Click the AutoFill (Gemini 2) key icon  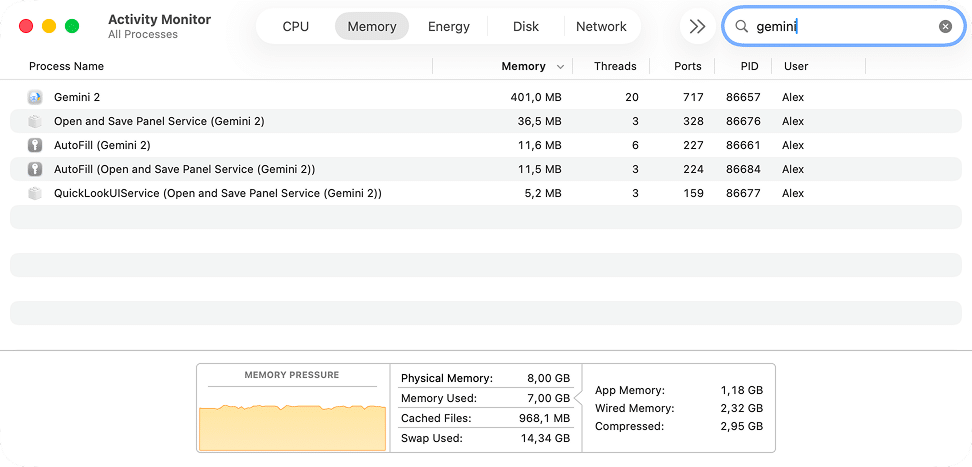35,145
